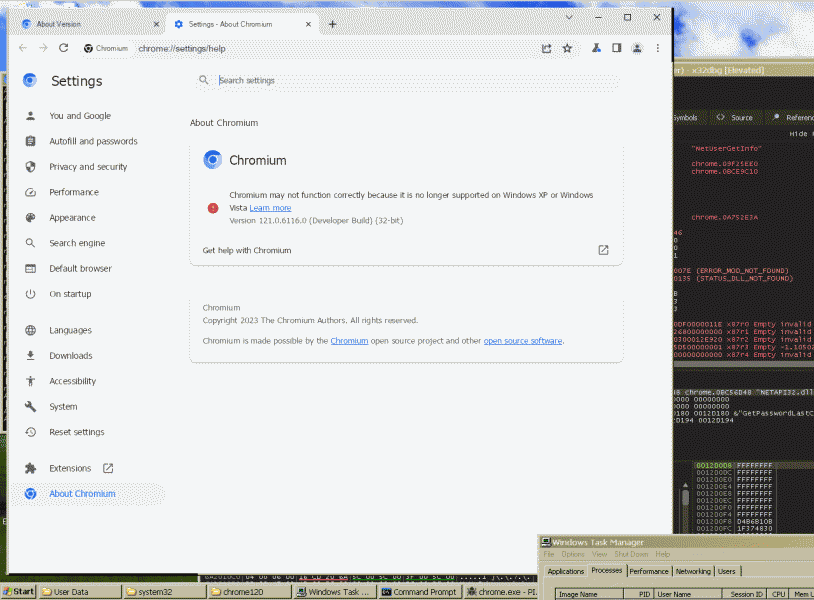Click the chrome://settings/help address bar

(x=332, y=48)
